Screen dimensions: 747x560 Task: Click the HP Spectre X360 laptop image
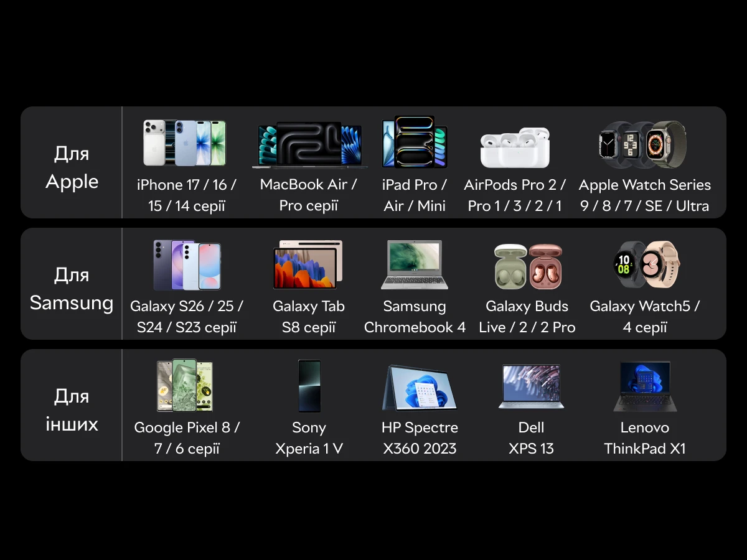(419, 387)
